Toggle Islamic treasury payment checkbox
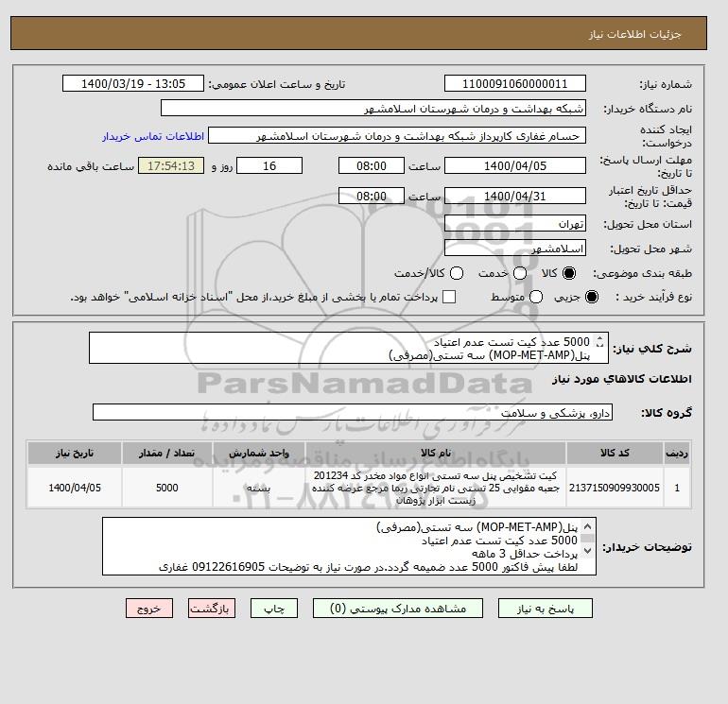This screenshot has height=704, width=728. tap(449, 297)
